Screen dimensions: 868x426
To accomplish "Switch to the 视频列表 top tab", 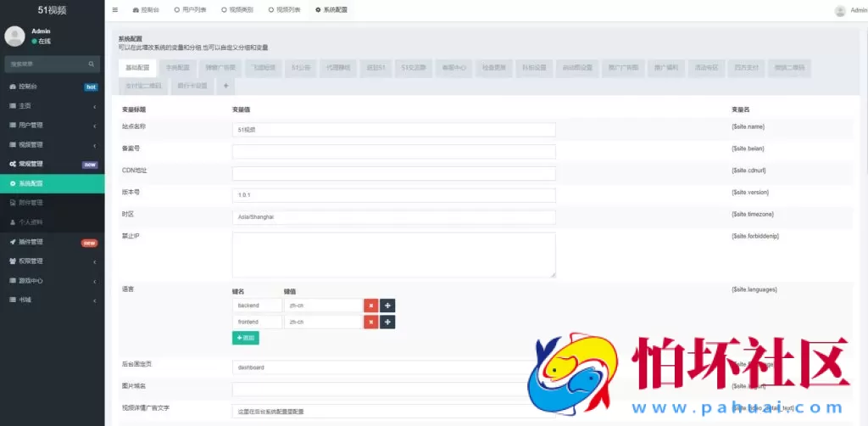I will 284,10.
